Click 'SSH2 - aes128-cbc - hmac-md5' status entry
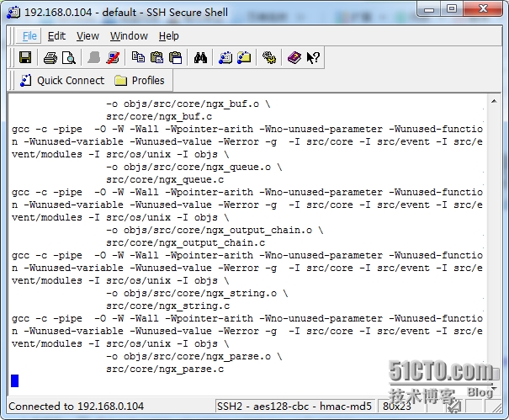 (x=294, y=406)
